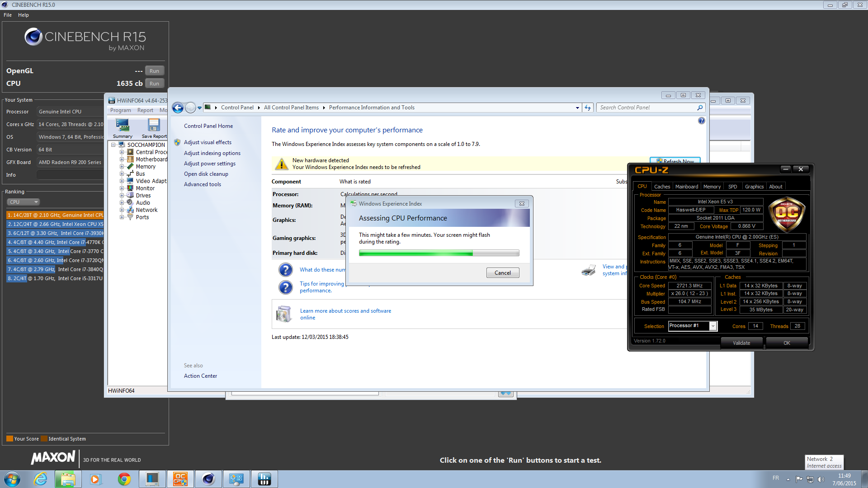This screenshot has height=488, width=868.
Task: Expand the Central Processor tree node
Action: click(122, 152)
